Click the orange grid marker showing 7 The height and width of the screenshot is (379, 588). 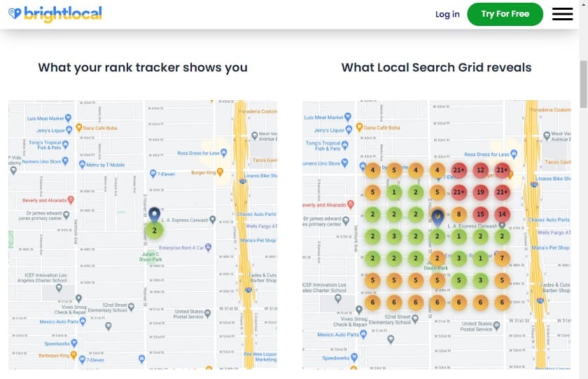(502, 259)
